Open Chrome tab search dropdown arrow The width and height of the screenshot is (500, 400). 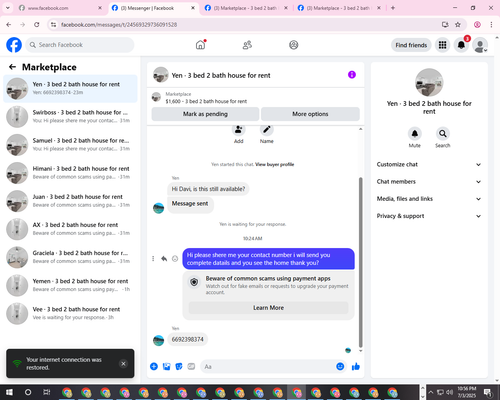tap(7, 8)
